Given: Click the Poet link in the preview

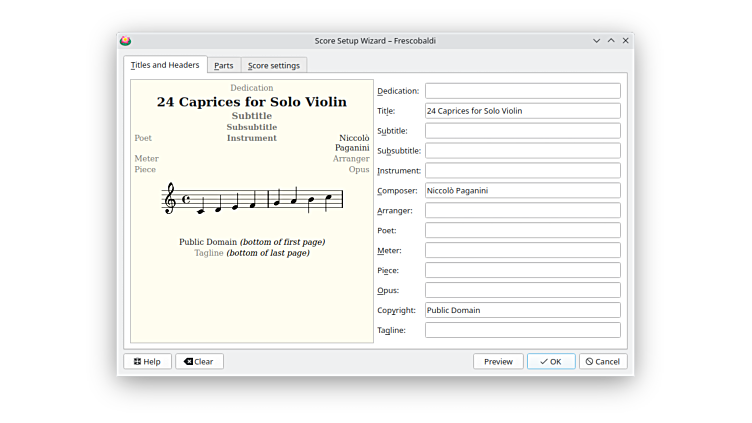Looking at the screenshot, I should 143,138.
